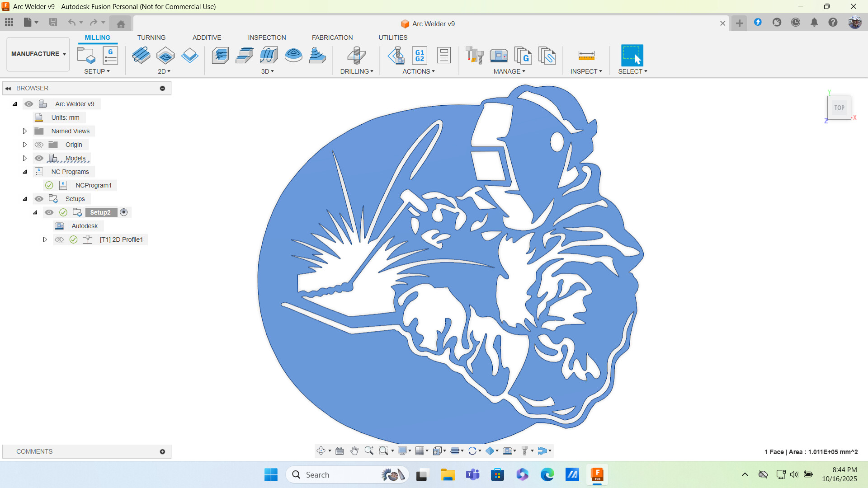Select the Measure tool under Inspect

tap(586, 56)
